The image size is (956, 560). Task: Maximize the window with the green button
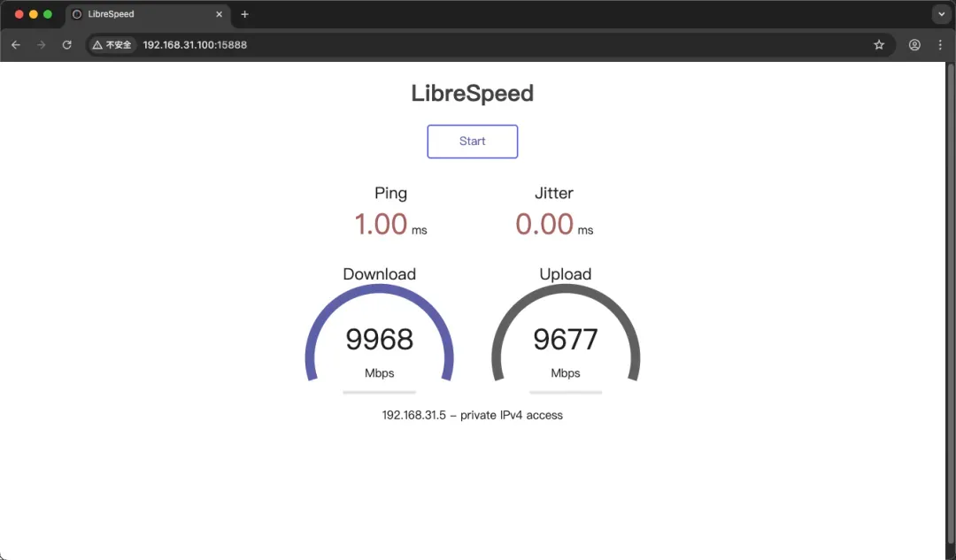(x=48, y=14)
